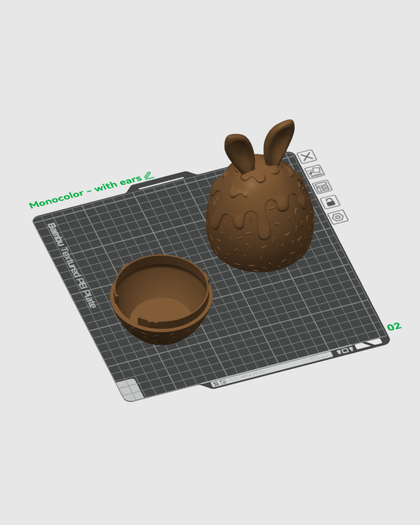This screenshot has height=525, width=420.
Task: Open plate settings hexagon icon
Action: coord(338,217)
